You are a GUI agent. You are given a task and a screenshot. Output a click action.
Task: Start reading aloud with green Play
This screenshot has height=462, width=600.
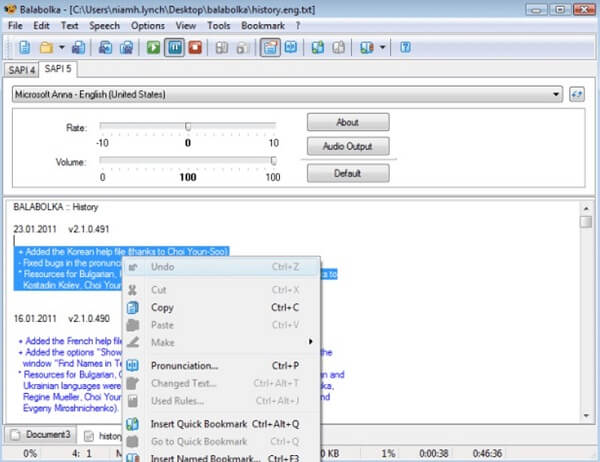click(153, 47)
